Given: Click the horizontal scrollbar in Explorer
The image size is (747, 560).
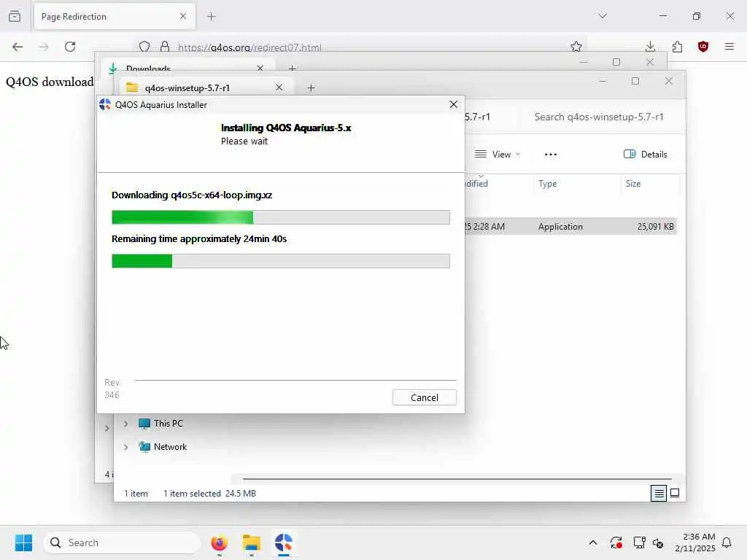Looking at the screenshot, I should pos(457,478).
